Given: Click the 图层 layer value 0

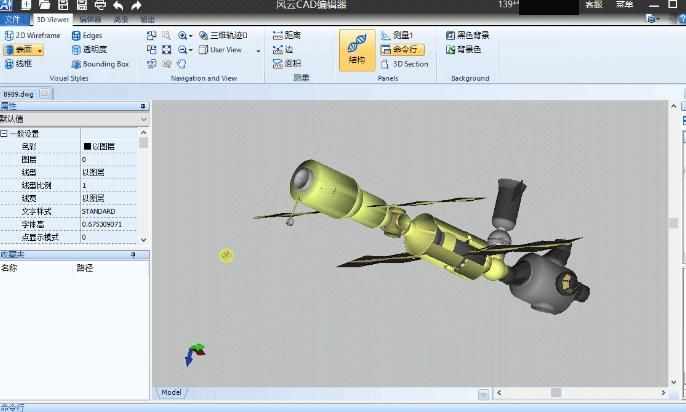Looking at the screenshot, I should tap(108, 160).
